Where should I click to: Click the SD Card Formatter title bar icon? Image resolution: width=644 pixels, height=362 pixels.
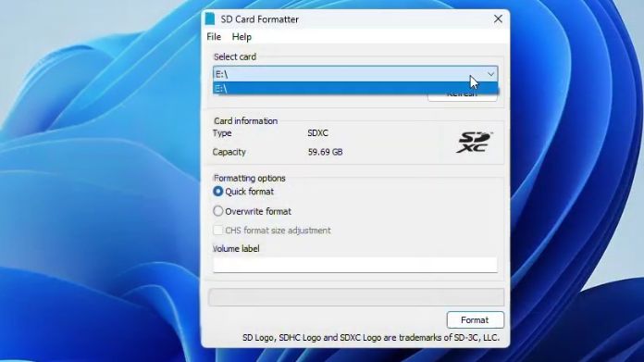210,19
